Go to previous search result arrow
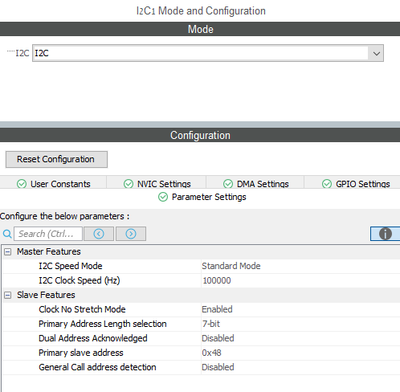 point(99,234)
